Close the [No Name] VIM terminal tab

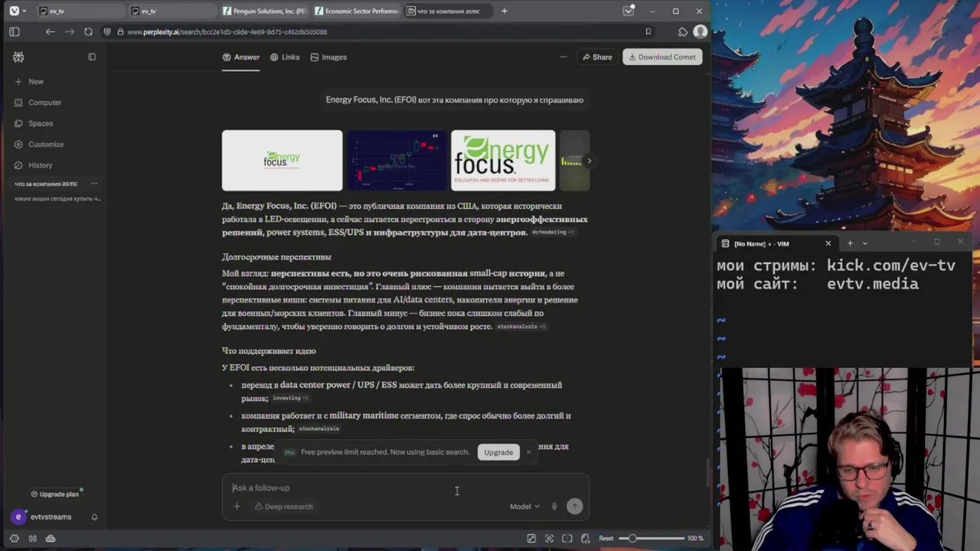[828, 243]
